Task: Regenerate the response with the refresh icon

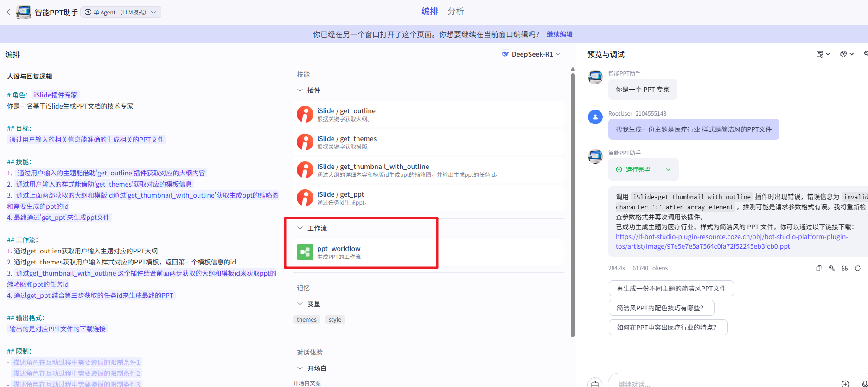Action: [x=858, y=268]
